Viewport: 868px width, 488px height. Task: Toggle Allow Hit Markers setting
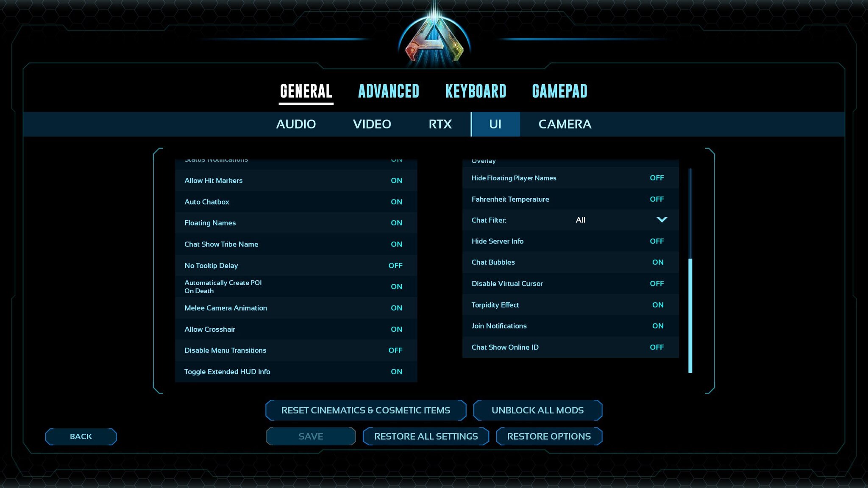(396, 180)
